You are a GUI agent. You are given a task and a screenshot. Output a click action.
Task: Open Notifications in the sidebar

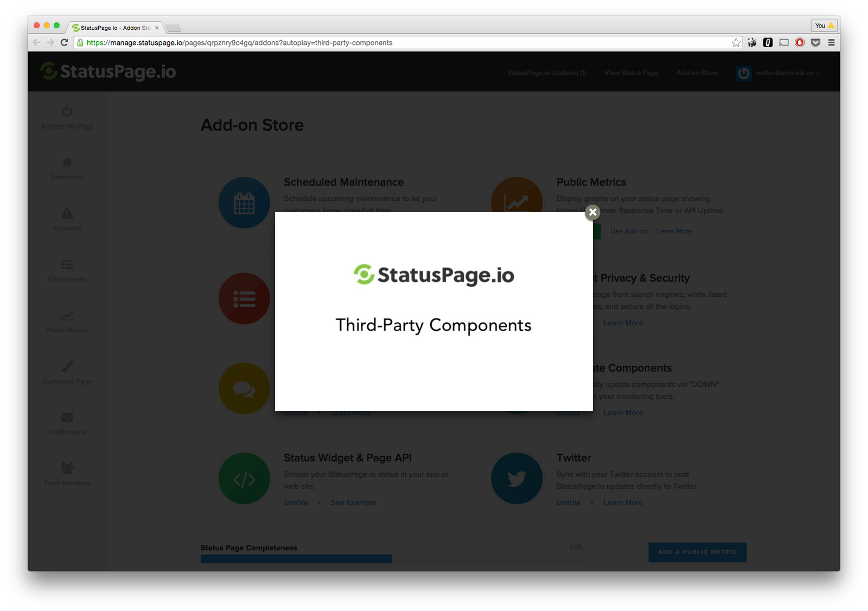coord(67,423)
